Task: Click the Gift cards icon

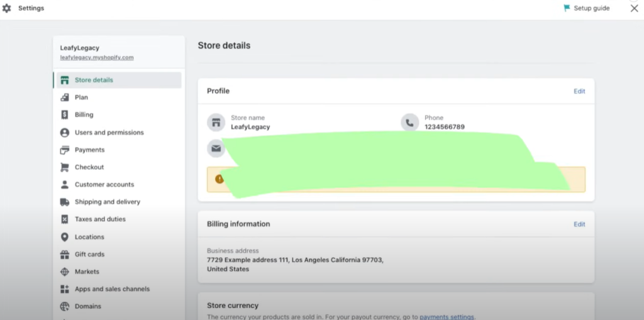Action: pyautogui.click(x=65, y=255)
